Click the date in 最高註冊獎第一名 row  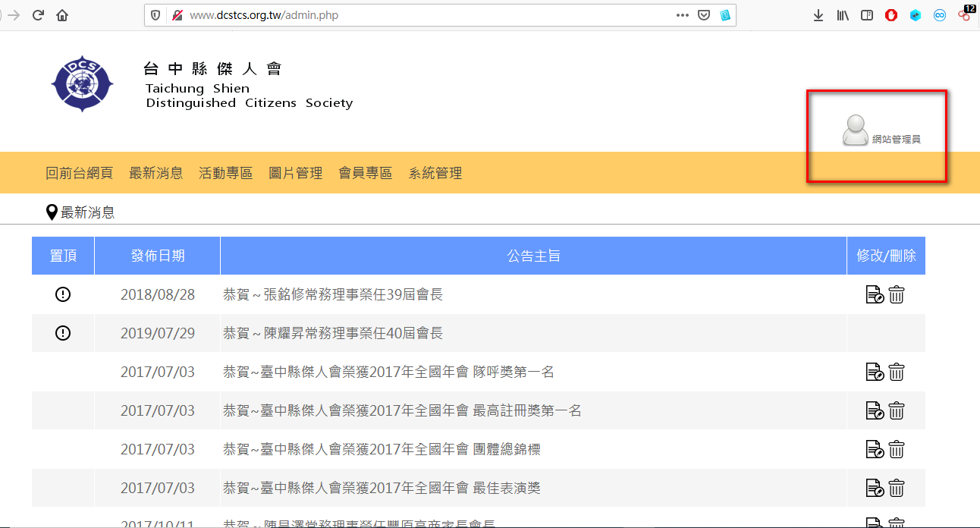point(158,410)
